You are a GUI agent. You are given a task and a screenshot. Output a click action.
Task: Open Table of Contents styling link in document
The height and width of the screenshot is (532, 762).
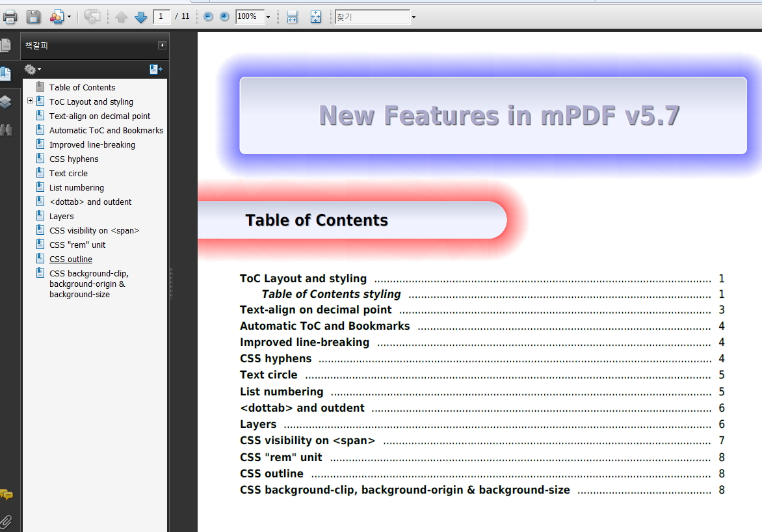click(x=331, y=294)
